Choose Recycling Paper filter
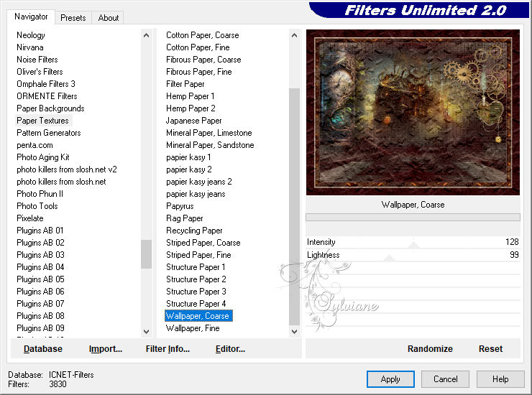The width and height of the screenshot is (532, 395). coord(194,231)
